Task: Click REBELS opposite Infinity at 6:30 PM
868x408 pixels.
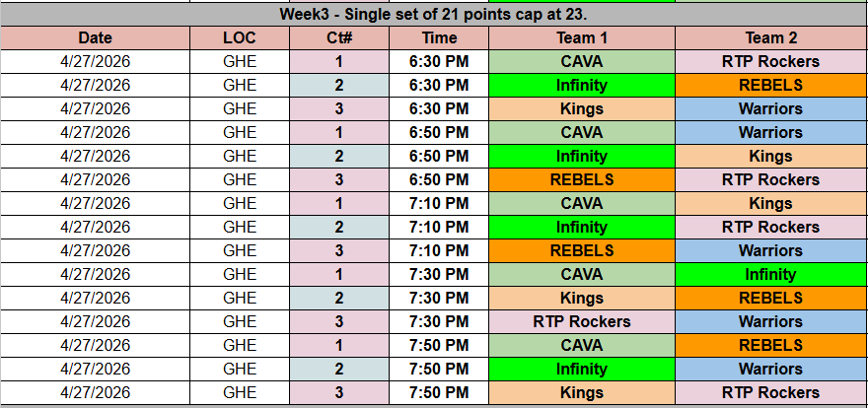Action: point(770,86)
